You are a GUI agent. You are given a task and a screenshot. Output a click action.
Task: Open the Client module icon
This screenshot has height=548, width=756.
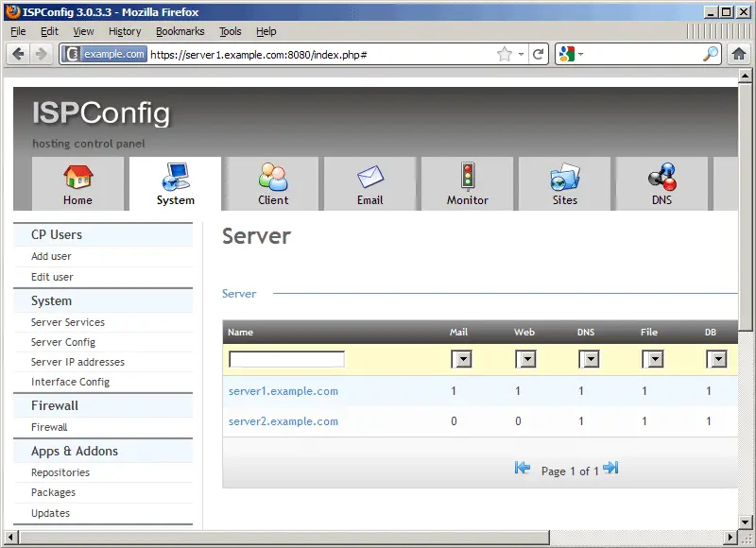(x=273, y=177)
